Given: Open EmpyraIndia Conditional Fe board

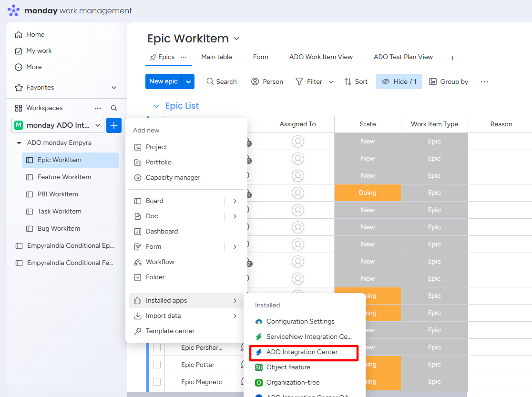Looking at the screenshot, I should pyautogui.click(x=65, y=263).
